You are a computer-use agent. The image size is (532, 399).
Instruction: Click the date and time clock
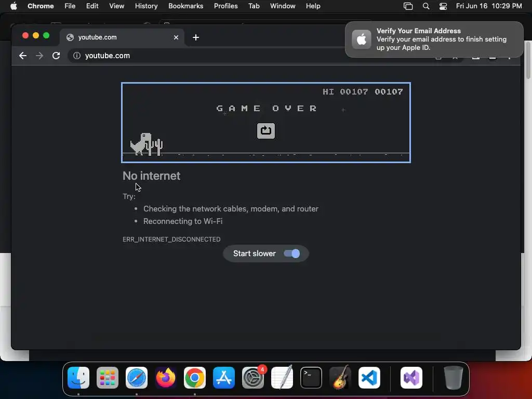[x=489, y=6]
